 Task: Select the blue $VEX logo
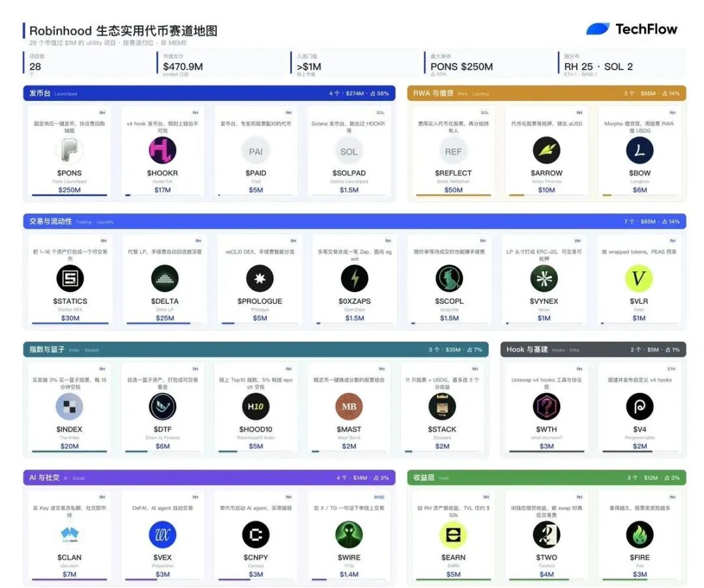pos(162,535)
